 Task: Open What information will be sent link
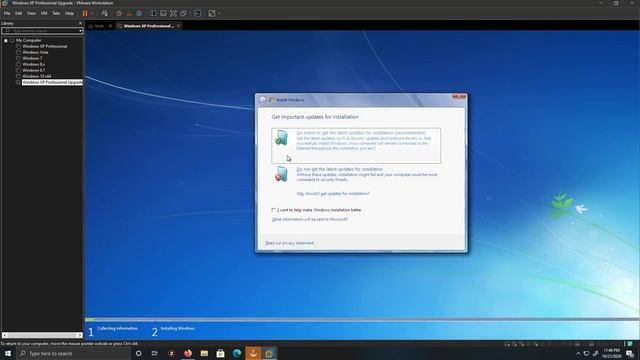click(x=310, y=219)
